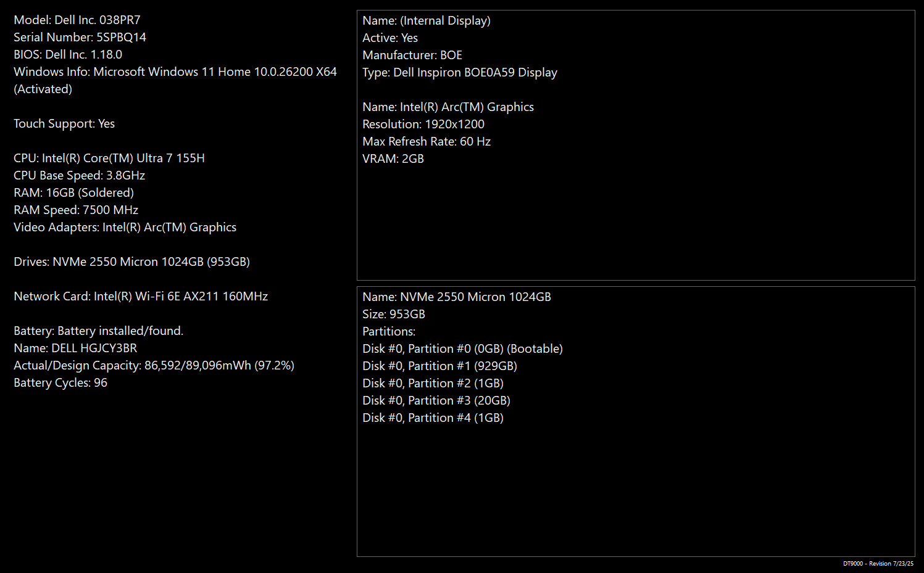This screenshot has height=573, width=924.
Task: Click the RAM Speed: 7500 MHz line
Action: click(x=76, y=210)
